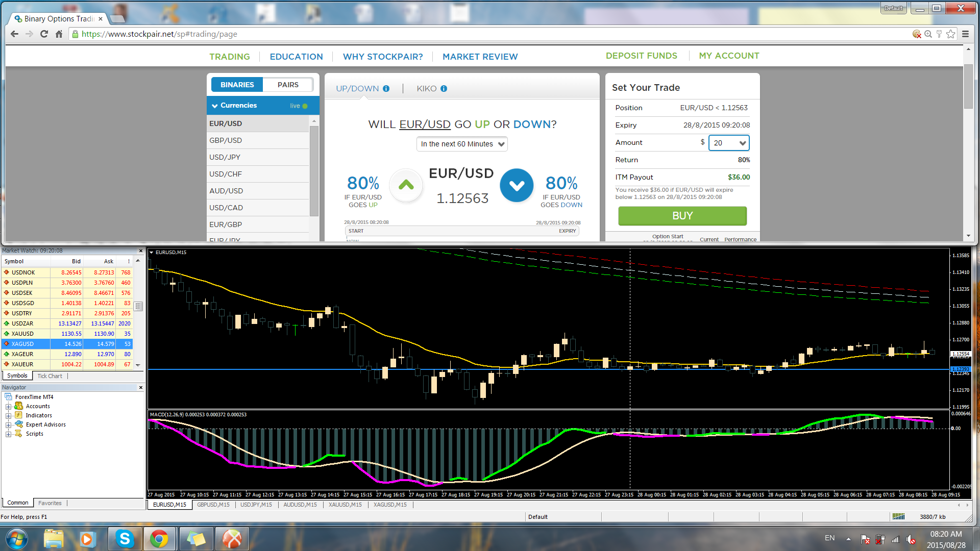This screenshot has width=980, height=551.
Task: Open the 'In the next 60 Minutes' dropdown
Action: click(462, 144)
